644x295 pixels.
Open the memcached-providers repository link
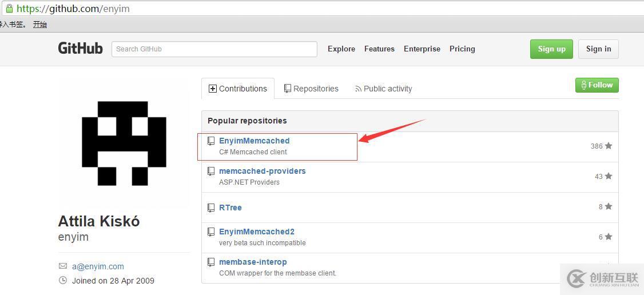pyautogui.click(x=263, y=171)
